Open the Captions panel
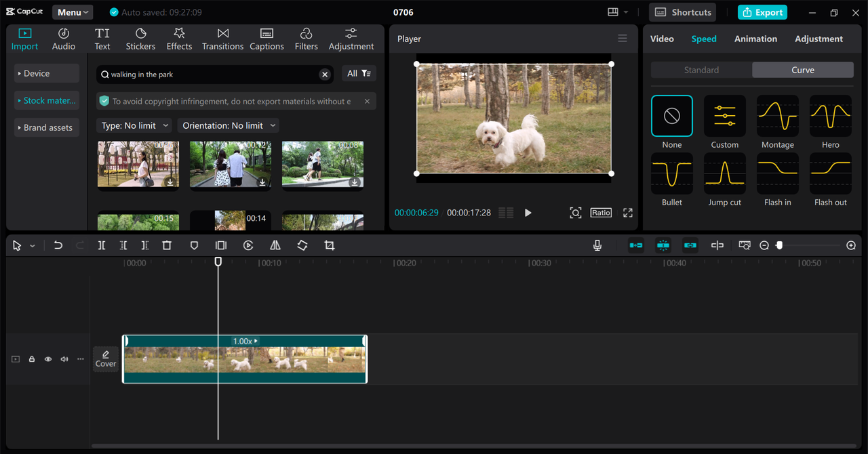Image resolution: width=868 pixels, height=454 pixels. point(267,39)
